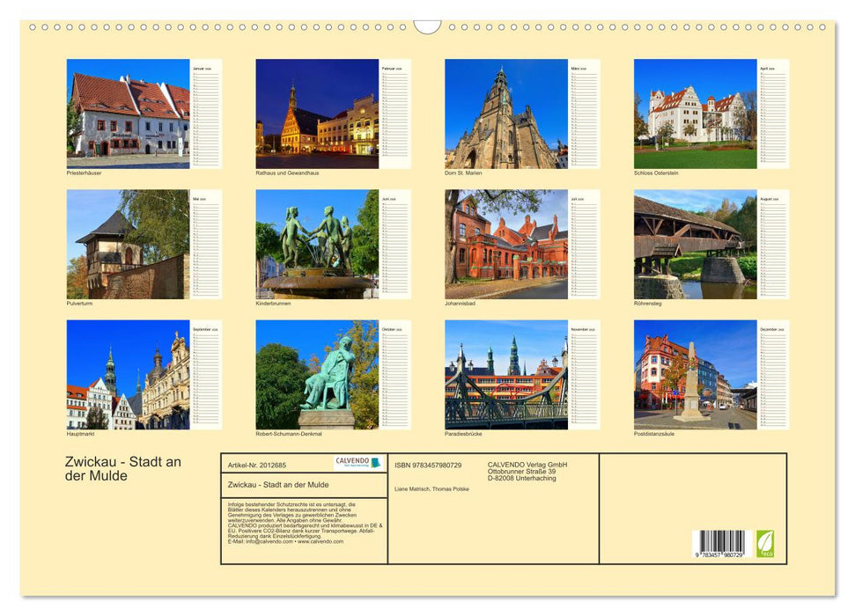
Task: Click the info@calvendo.com email address
Action: coord(269,541)
